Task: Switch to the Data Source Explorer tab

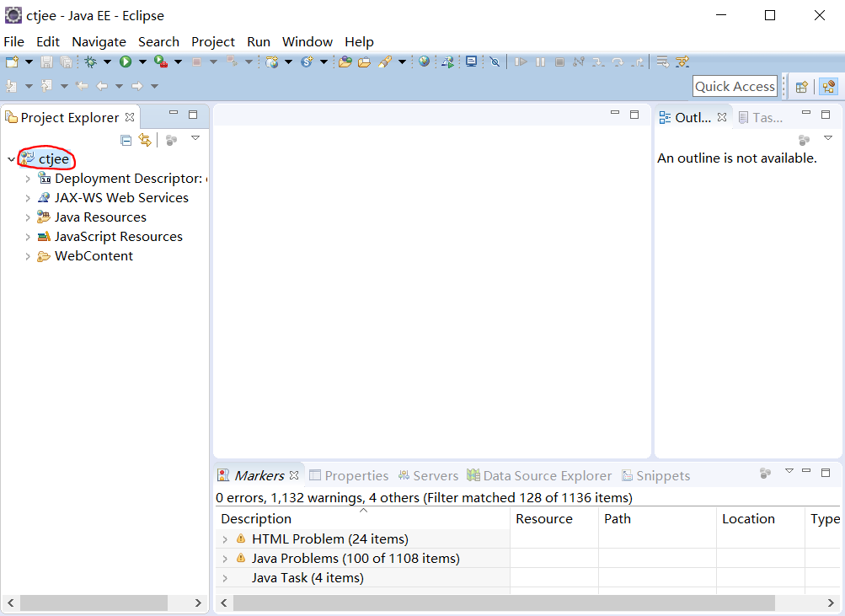Action: (539, 476)
